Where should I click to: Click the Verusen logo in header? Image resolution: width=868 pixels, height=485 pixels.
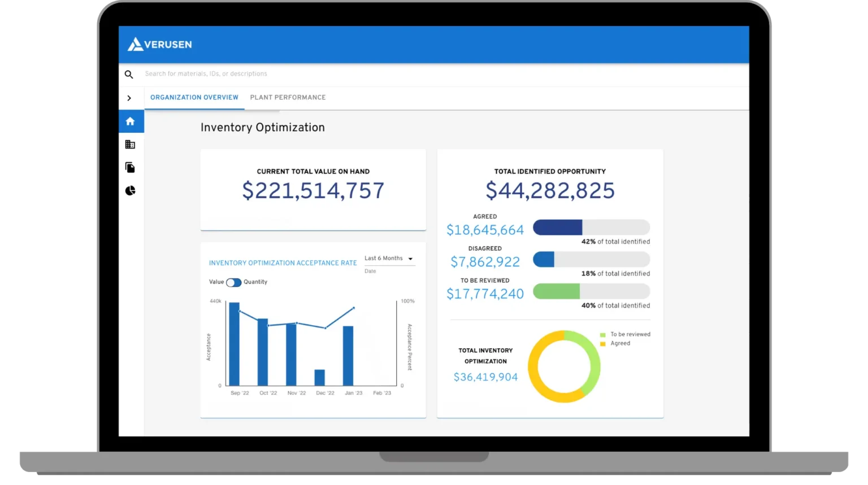click(x=159, y=45)
